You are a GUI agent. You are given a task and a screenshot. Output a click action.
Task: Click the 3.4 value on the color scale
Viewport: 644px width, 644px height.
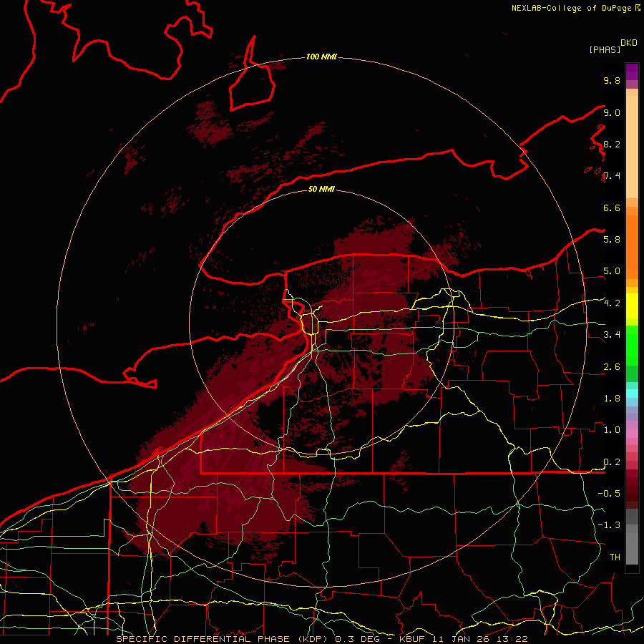point(612,335)
